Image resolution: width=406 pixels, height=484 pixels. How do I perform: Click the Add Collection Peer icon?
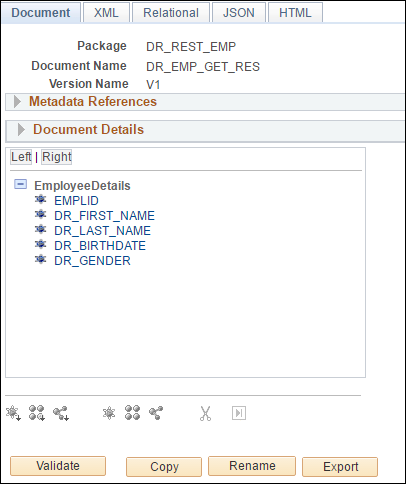click(156, 413)
